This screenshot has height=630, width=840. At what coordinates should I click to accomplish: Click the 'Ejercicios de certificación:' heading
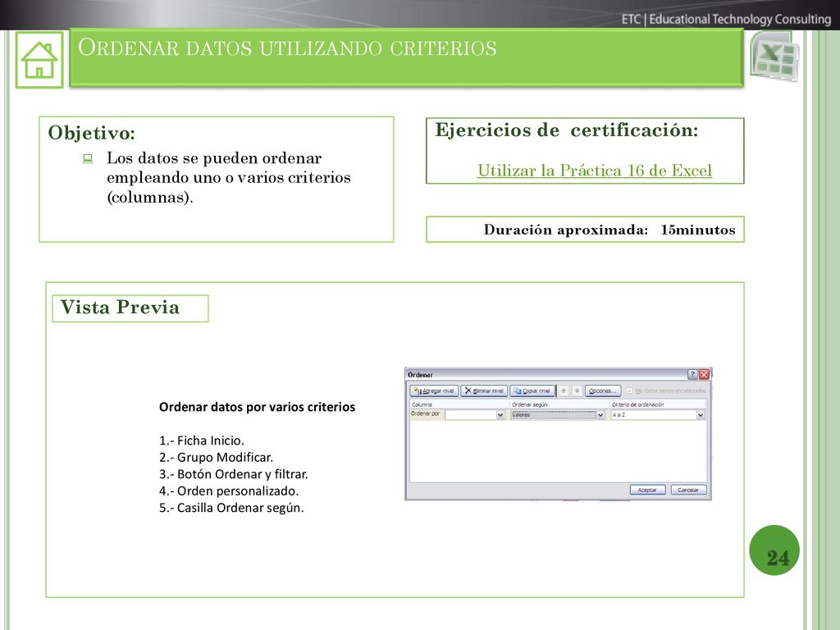[x=566, y=130]
